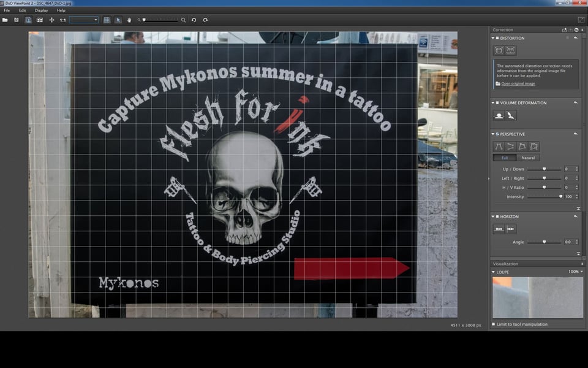The height and width of the screenshot is (368, 588).
Task: Open the Help menu
Action: [x=61, y=10]
